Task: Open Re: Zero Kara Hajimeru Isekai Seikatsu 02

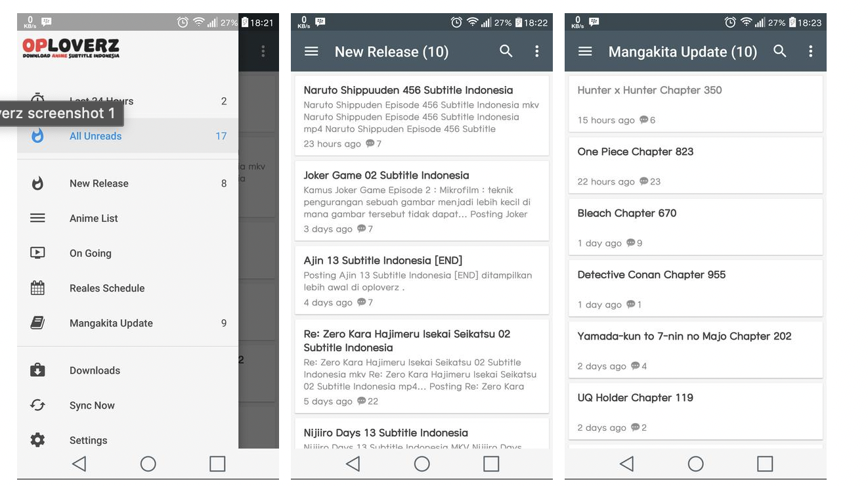Action: (422, 366)
